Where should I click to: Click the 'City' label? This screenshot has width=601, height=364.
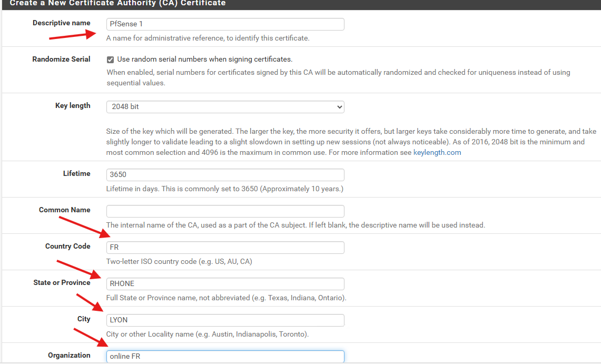pyautogui.click(x=84, y=319)
